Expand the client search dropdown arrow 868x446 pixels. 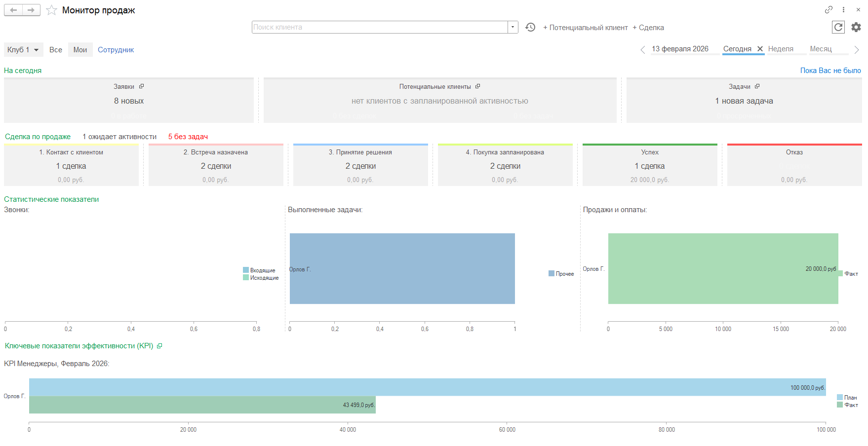[x=513, y=27]
